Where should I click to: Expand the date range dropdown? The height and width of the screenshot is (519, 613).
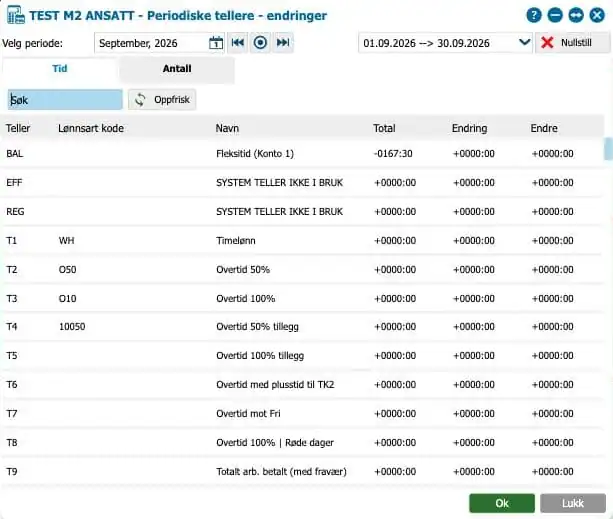pos(524,42)
